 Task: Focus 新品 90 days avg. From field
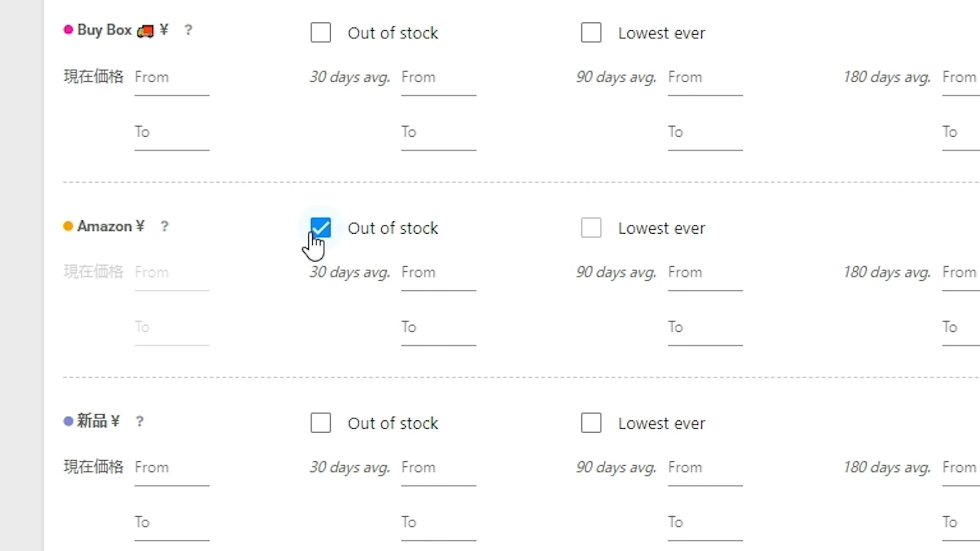click(705, 468)
